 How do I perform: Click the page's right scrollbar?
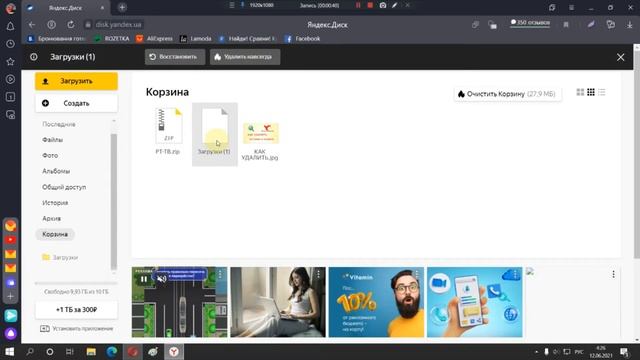pos(637,154)
